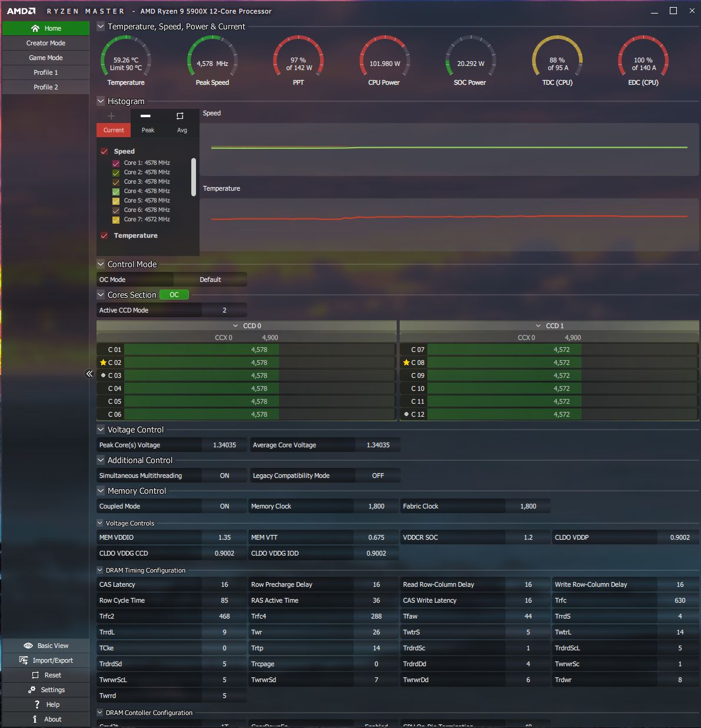Click the gold star on core C 02
Screen dimensions: 701x728
(x=103, y=363)
